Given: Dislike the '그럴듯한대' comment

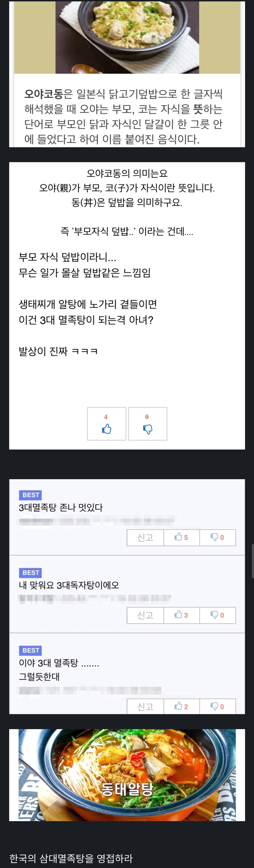Looking at the screenshot, I should coord(217,706).
